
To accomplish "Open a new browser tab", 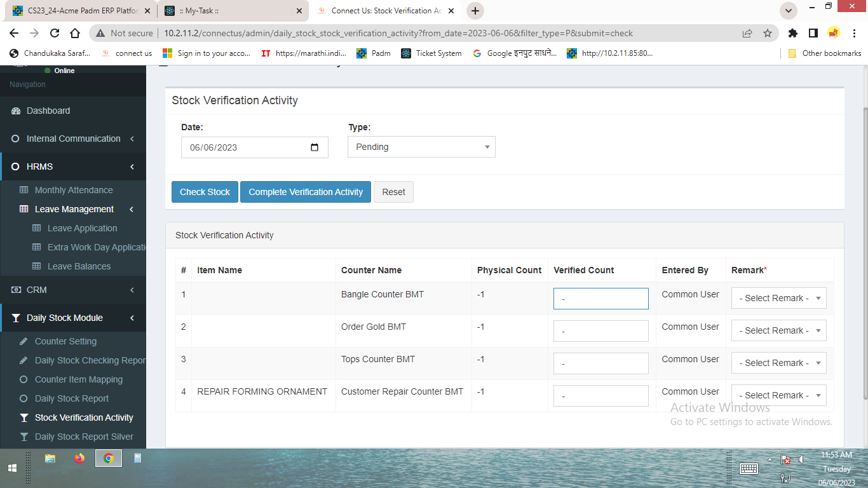I will (475, 11).
